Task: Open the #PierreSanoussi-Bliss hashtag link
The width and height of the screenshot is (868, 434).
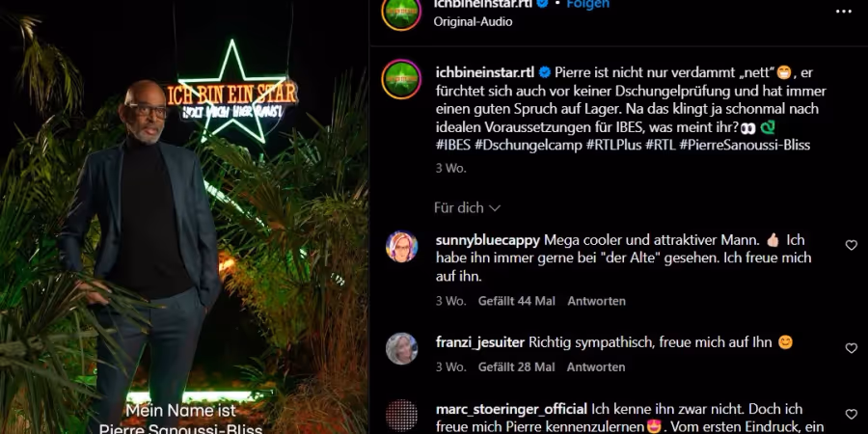Action: pos(745,145)
